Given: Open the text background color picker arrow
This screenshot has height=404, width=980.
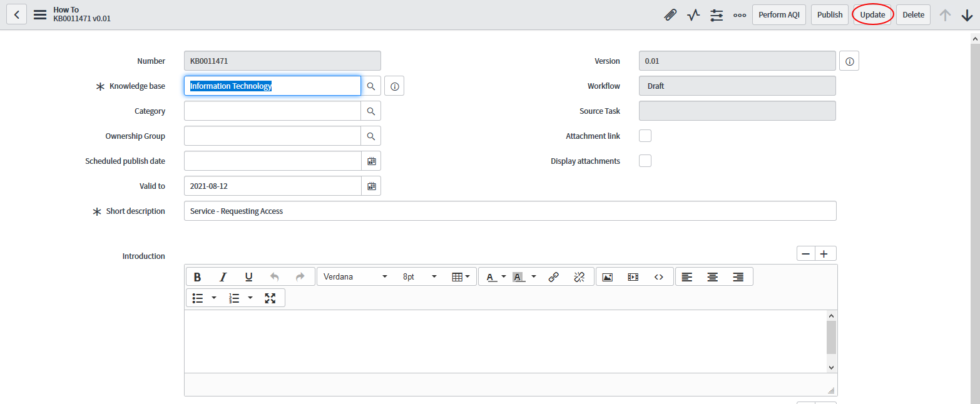Looking at the screenshot, I should click(534, 277).
